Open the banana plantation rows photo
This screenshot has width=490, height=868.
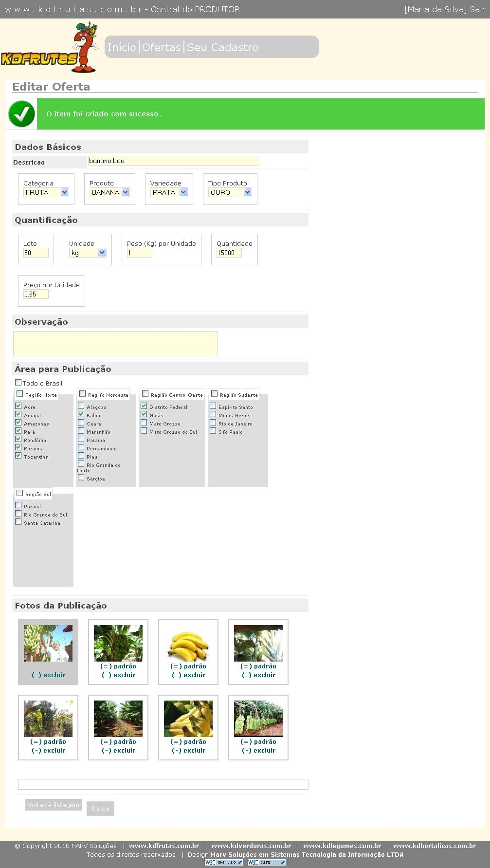click(x=118, y=719)
